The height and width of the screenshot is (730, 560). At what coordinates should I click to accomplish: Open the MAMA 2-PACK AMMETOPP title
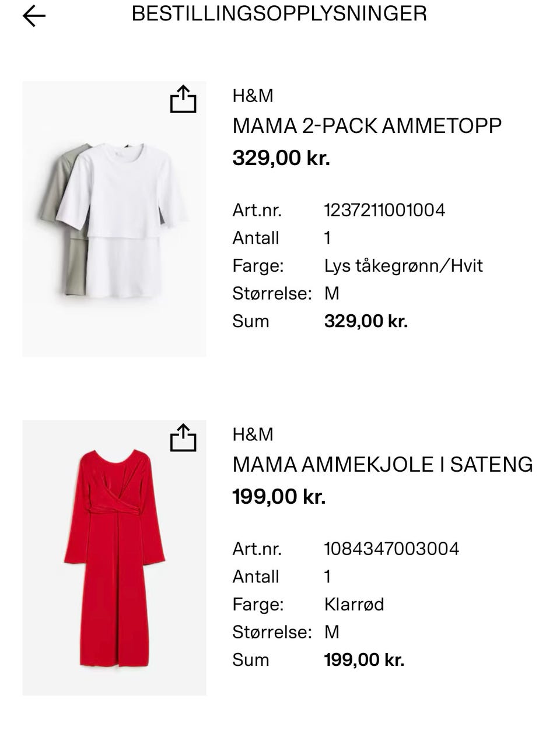pos(367,126)
